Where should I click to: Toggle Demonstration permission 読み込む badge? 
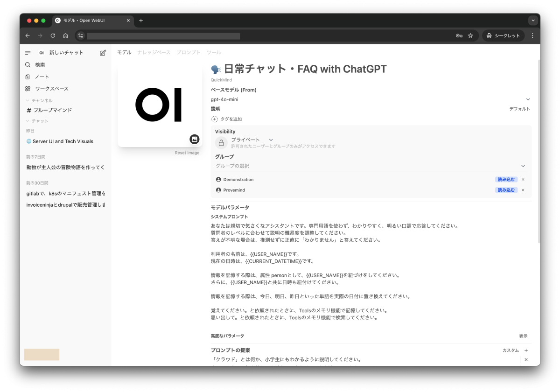506,180
